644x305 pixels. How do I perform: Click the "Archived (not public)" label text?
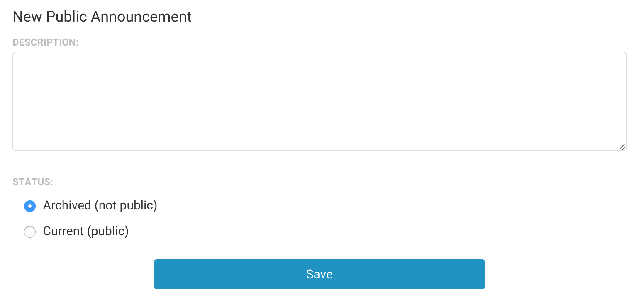tap(100, 206)
